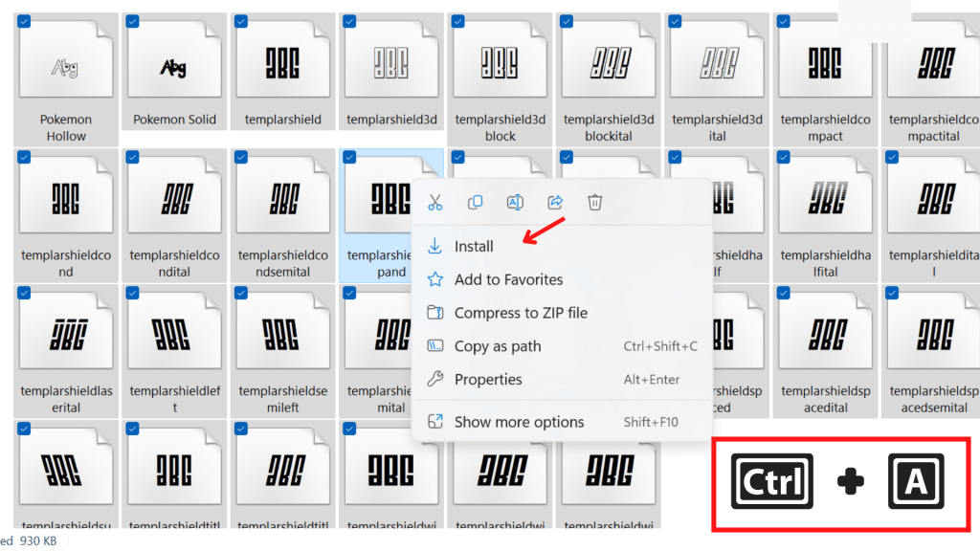Toggle checkbox on templarshield3dblockital file
980x551 pixels.
pos(567,21)
